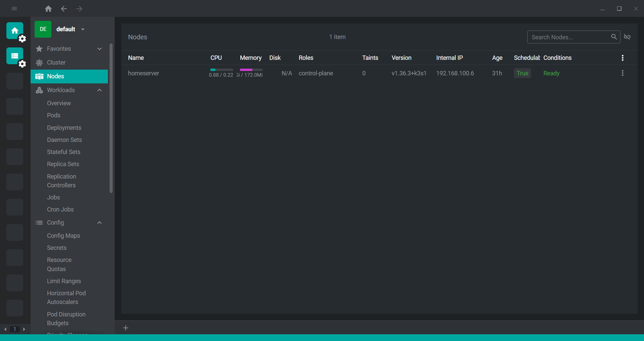The width and height of the screenshot is (644, 341).
Task: Open the homeserver row actions menu
Action: [x=622, y=73]
